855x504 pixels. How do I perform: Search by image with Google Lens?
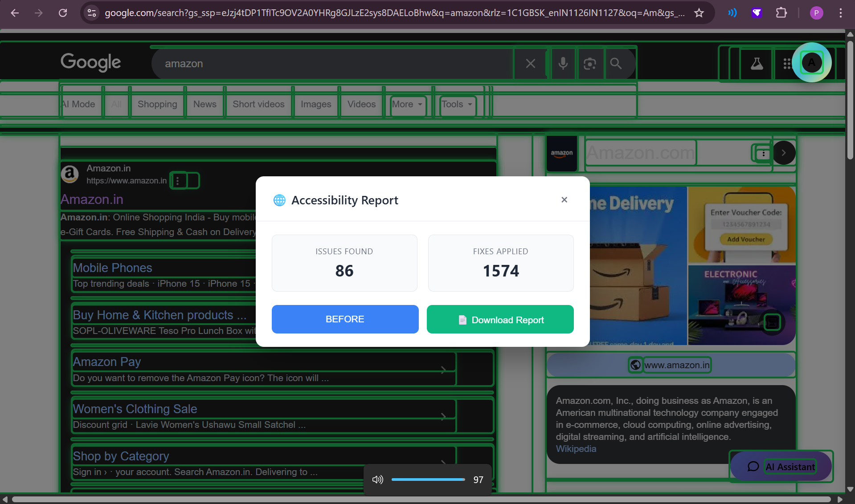pos(590,64)
